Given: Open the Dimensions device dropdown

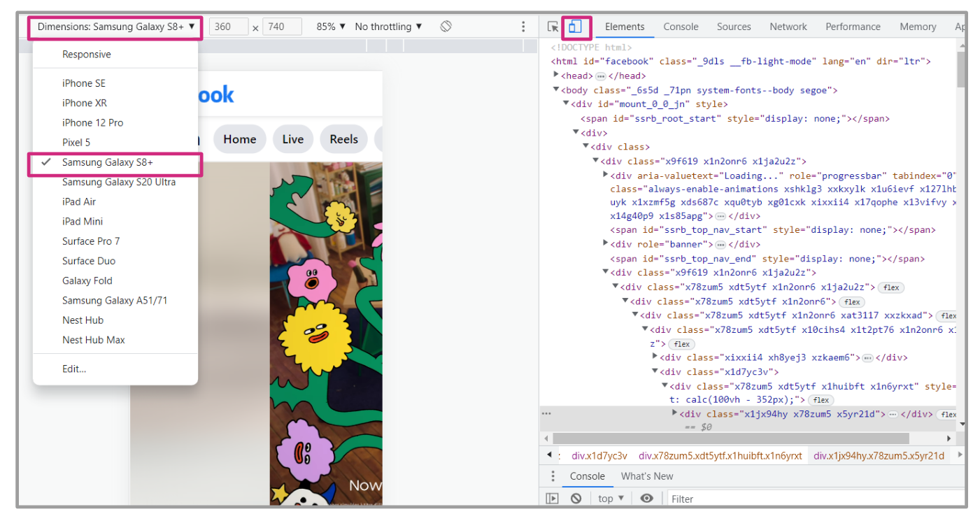Looking at the screenshot, I should click(115, 27).
